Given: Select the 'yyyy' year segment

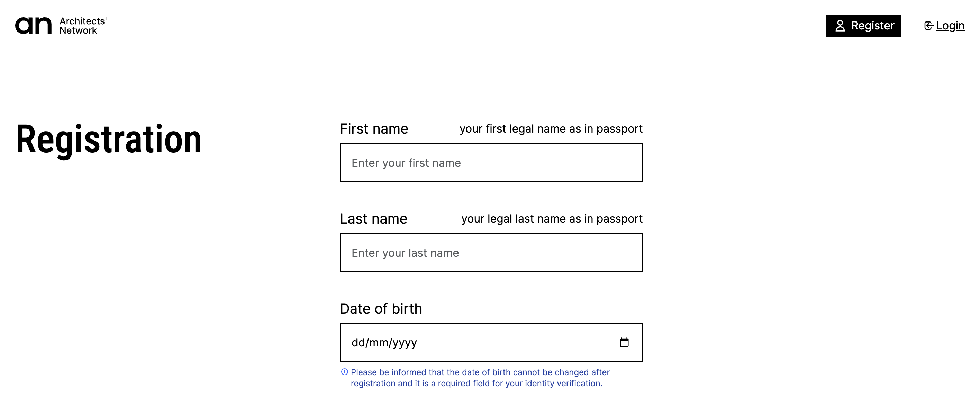Looking at the screenshot, I should pyautogui.click(x=405, y=342).
